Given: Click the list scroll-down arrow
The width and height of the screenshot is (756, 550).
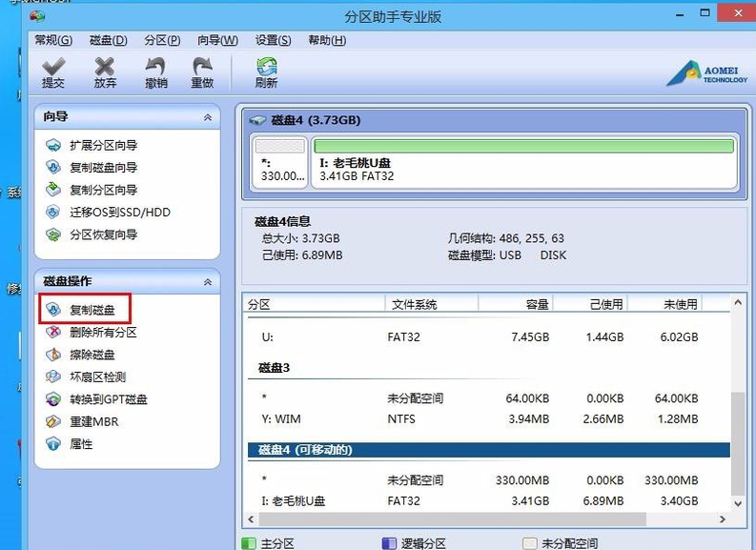Looking at the screenshot, I should coord(738,503).
